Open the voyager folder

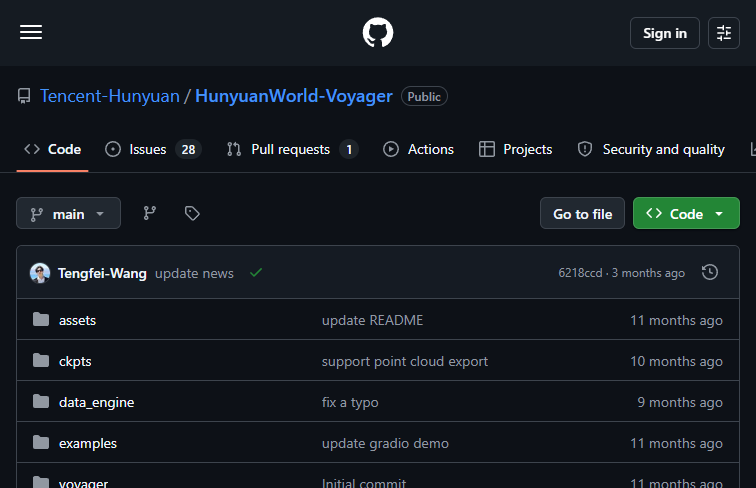point(83,483)
